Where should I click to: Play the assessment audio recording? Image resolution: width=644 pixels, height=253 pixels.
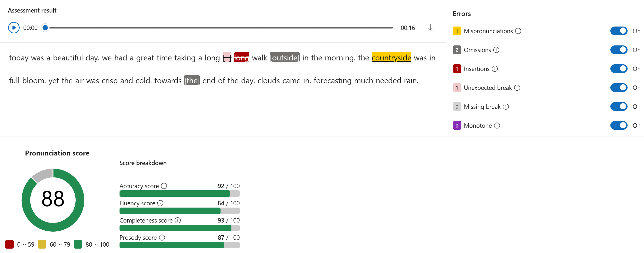[x=14, y=28]
